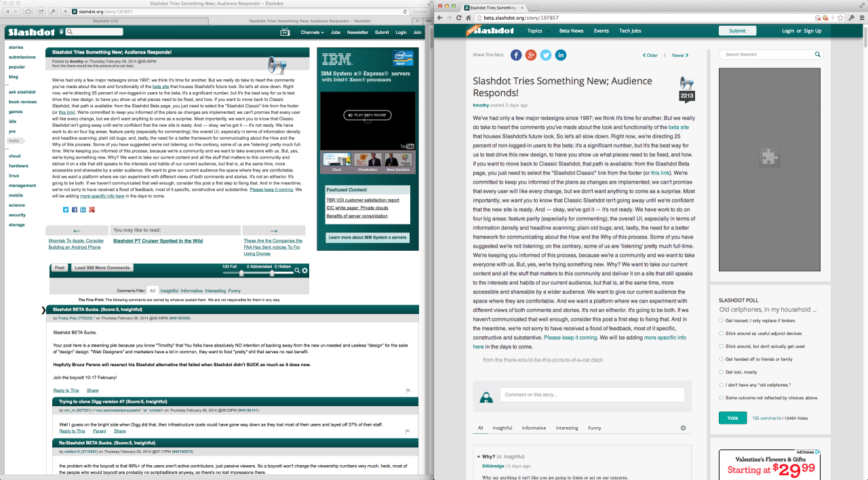The image size is (868, 480).
Task: Click Safari iCloud tabs button
Action: point(28,12)
